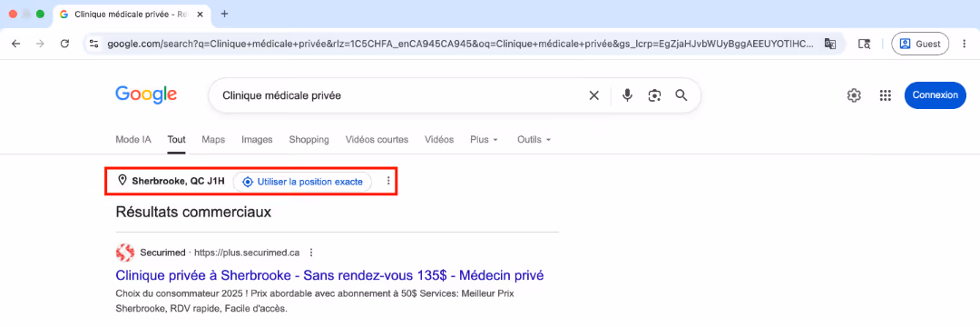This screenshot has width=980, height=327.
Task: Open the location options three-dot menu
Action: [x=388, y=182]
